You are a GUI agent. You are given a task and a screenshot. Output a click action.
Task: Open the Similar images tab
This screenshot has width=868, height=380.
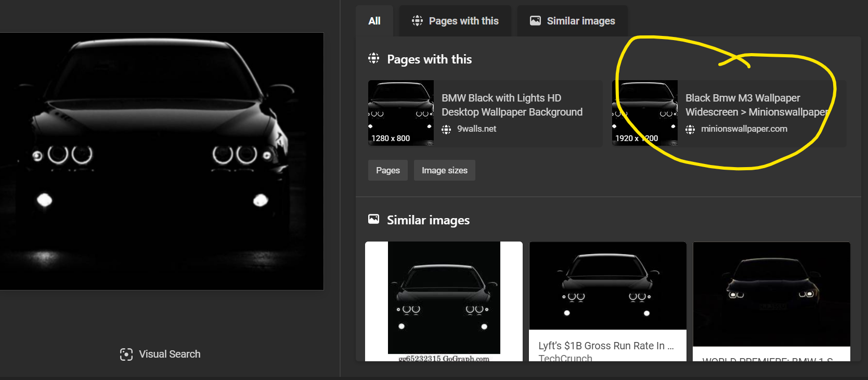pos(572,21)
